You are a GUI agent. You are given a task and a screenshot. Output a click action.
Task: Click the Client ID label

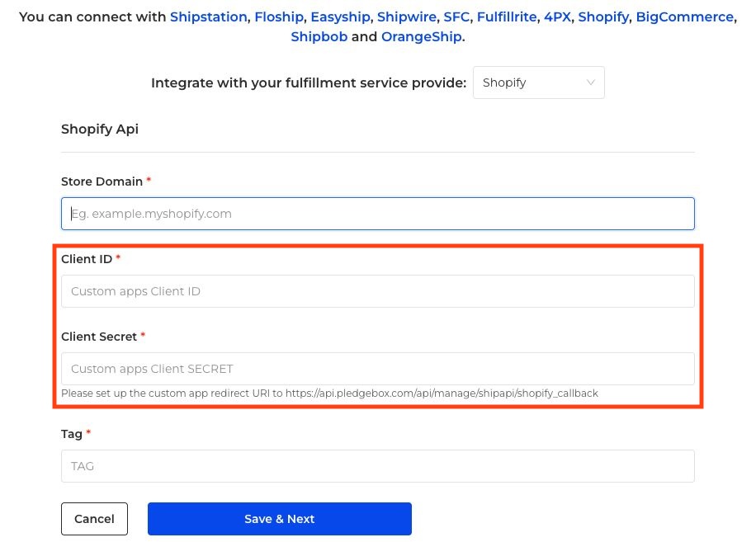87,259
